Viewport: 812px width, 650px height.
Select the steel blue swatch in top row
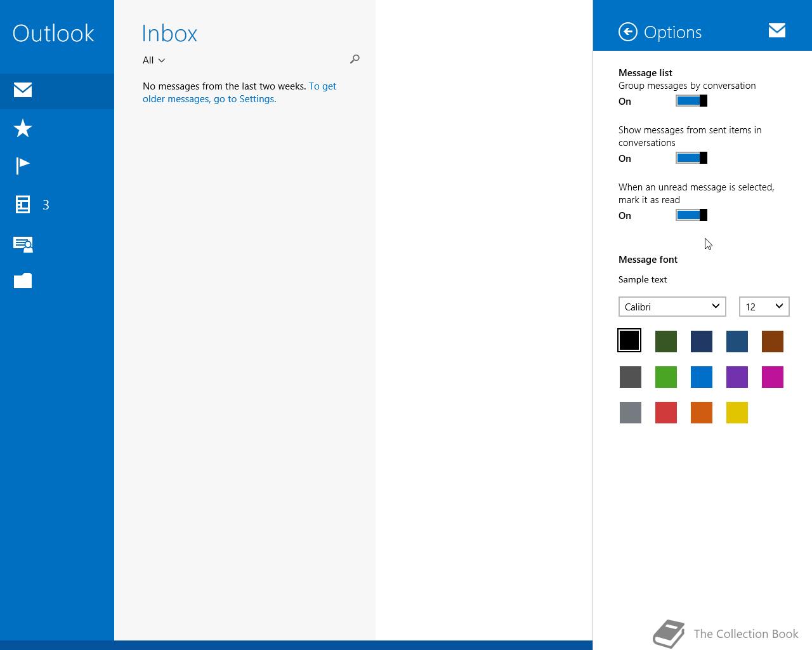(737, 342)
